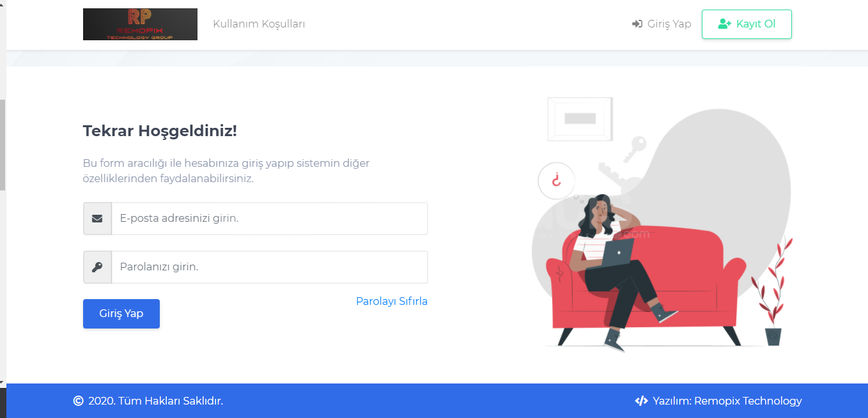The image size is (868, 418).
Task: Click the Tekrar Hoşgeldiniz! heading
Action: pyautogui.click(x=160, y=132)
